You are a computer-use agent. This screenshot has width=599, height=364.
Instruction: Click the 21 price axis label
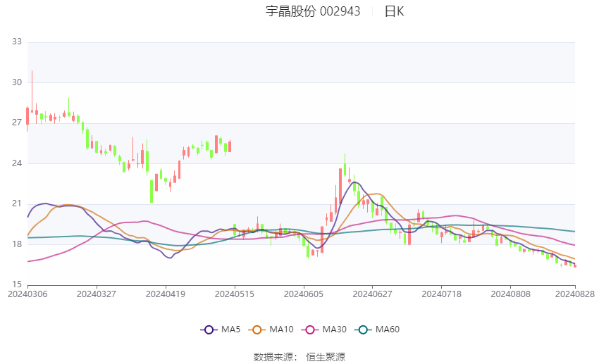click(17, 203)
